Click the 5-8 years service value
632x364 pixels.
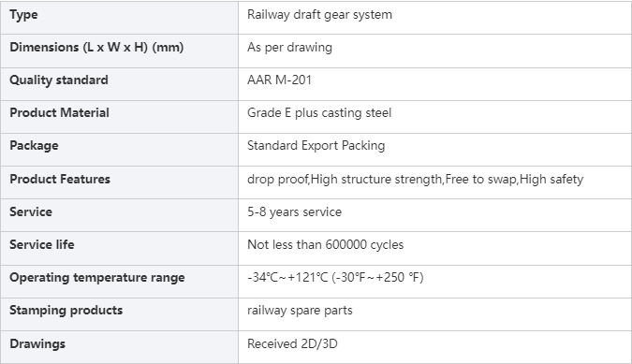[x=294, y=211]
